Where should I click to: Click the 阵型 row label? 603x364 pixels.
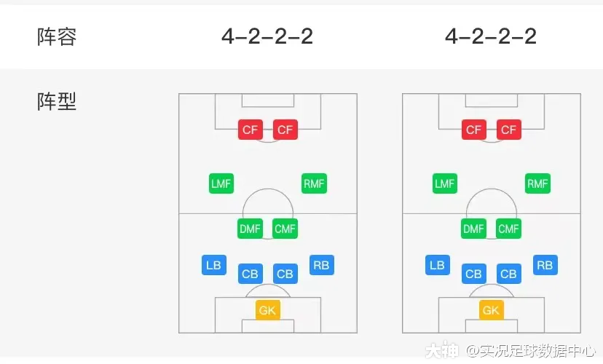click(57, 101)
